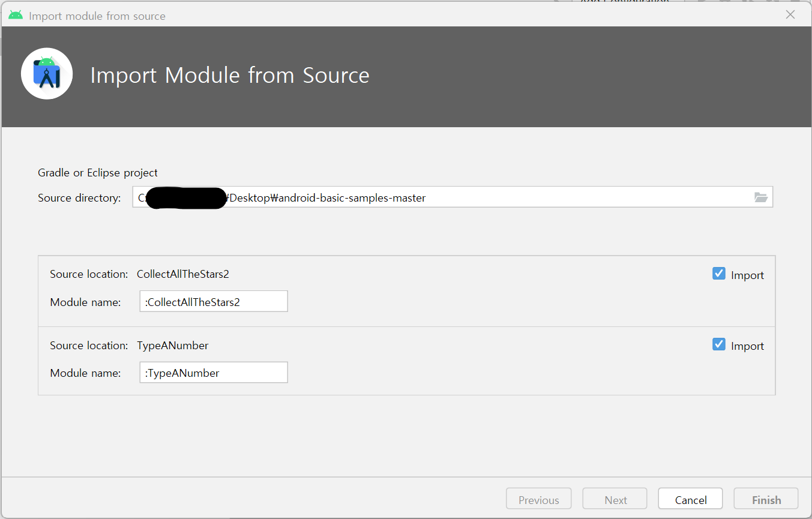The image size is (812, 519).
Task: Select the Source directory path field
Action: pos(420,197)
